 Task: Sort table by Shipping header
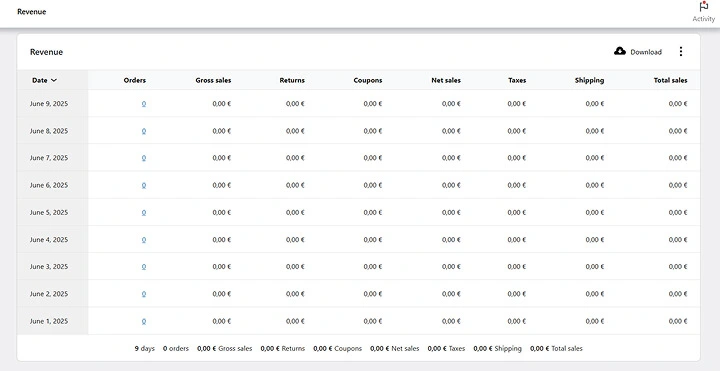[x=589, y=80]
